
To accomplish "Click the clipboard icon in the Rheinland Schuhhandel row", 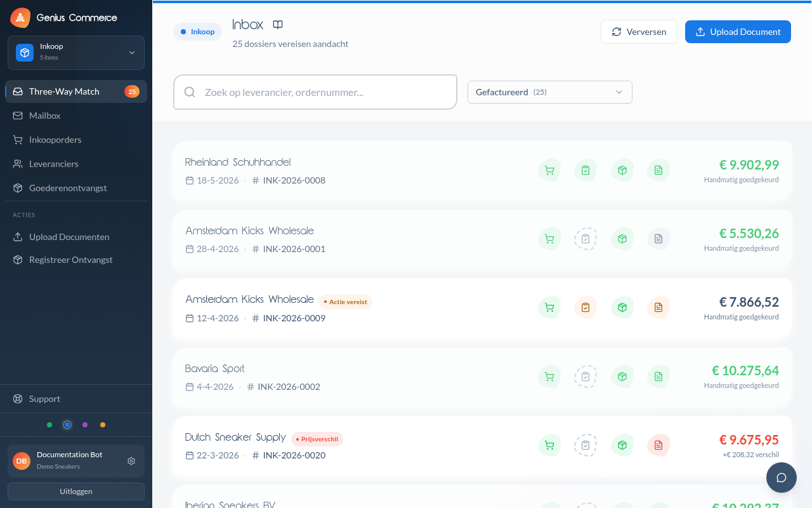I will coord(586,170).
